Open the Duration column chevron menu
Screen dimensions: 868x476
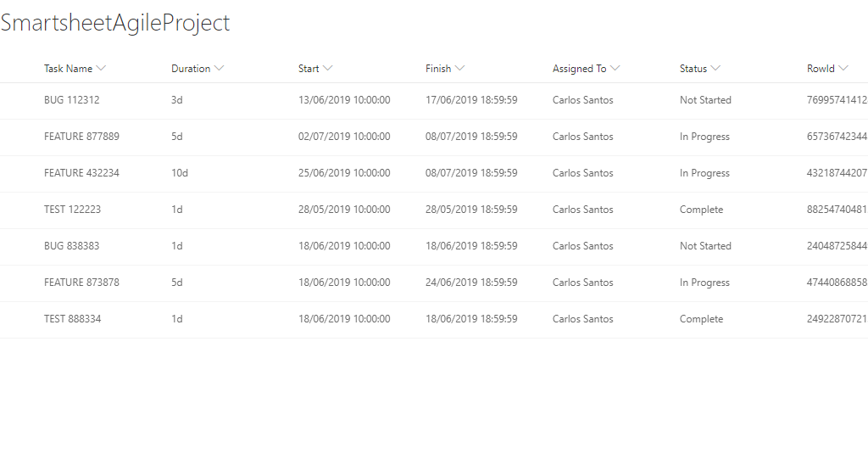(x=220, y=69)
